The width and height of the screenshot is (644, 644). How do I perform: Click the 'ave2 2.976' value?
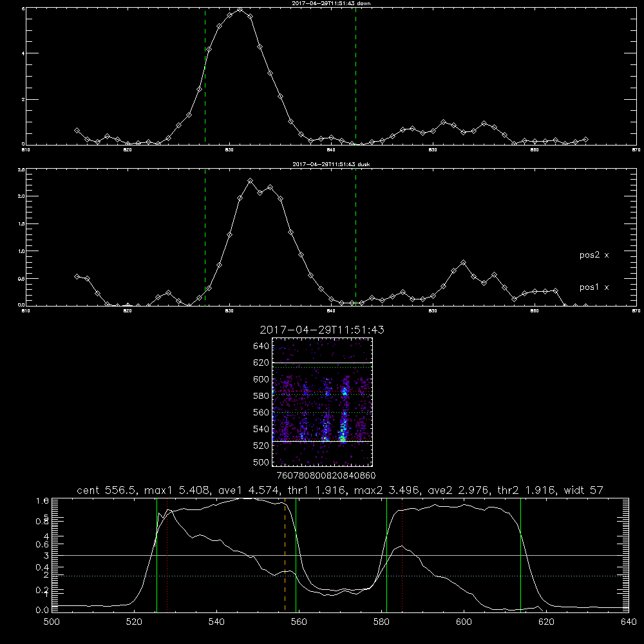459,490
